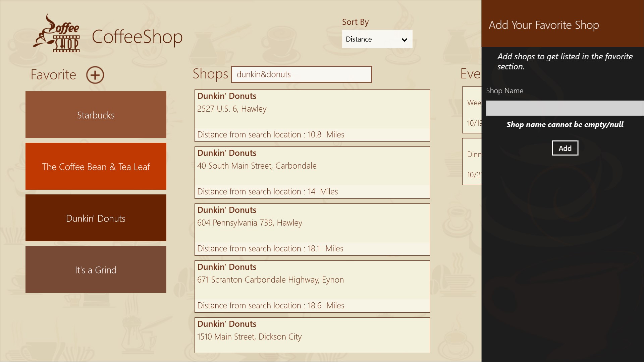Click the Add Your Favorite Shop header
Viewport: 644px width, 362px height.
544,25
